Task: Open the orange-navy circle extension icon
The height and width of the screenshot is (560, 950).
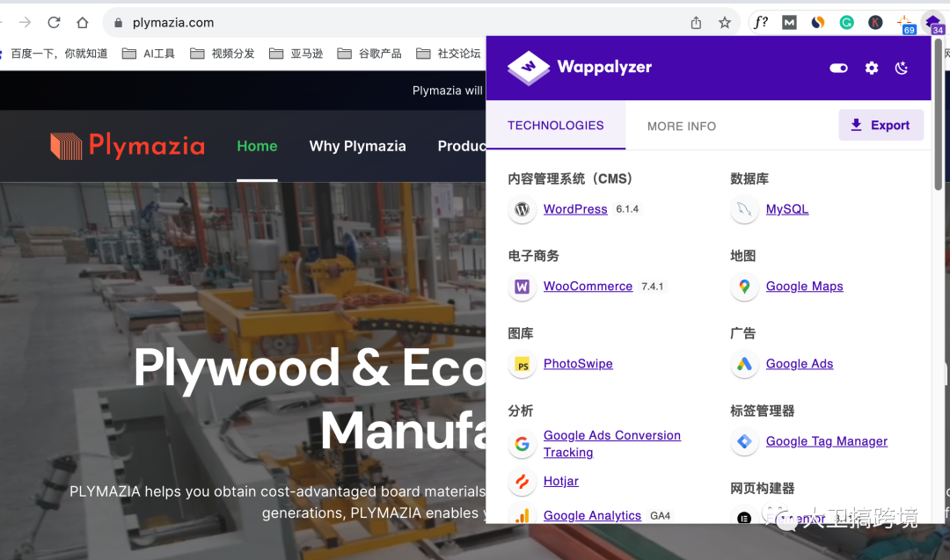Action: click(x=818, y=22)
